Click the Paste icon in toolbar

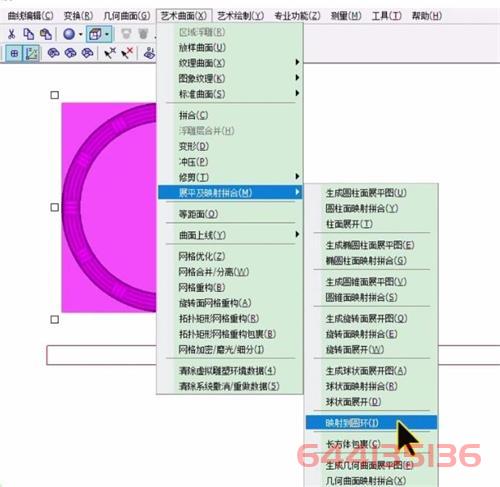coord(46,34)
